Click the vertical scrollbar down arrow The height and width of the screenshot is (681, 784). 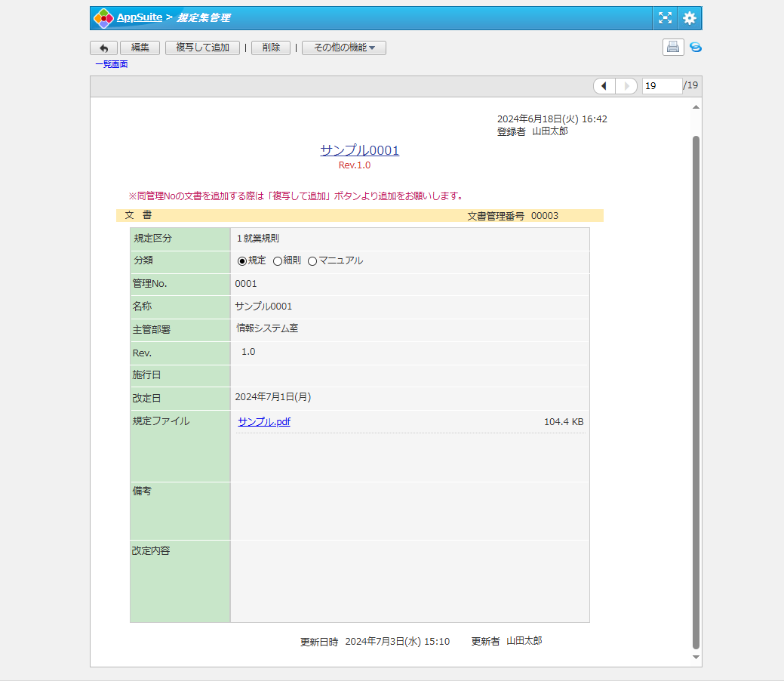coord(696,658)
